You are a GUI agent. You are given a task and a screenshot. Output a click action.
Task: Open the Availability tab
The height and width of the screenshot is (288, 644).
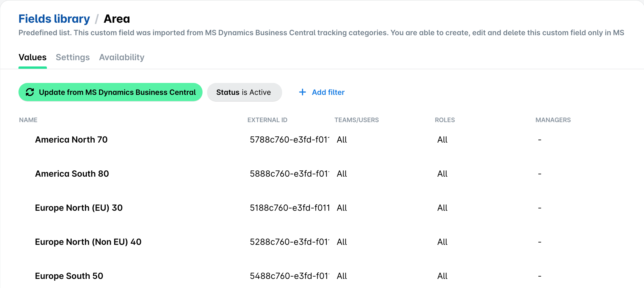[x=122, y=57]
